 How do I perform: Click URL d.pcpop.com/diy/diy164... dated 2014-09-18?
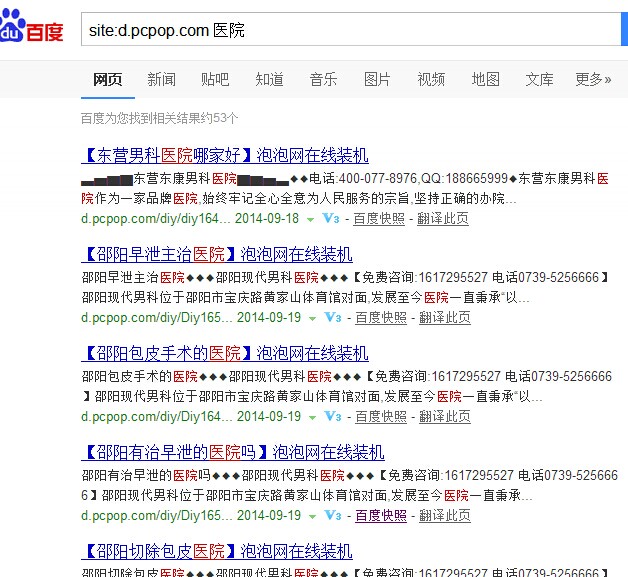156,219
